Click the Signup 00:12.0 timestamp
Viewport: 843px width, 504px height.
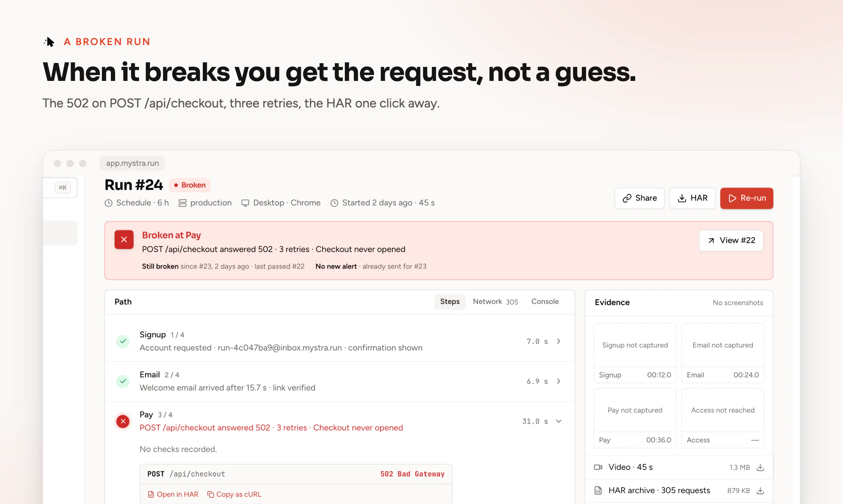tap(659, 375)
